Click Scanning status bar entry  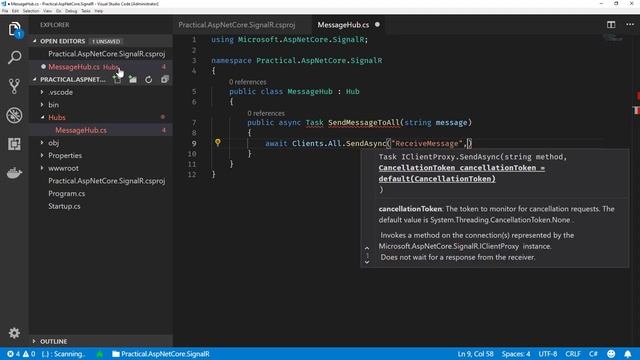(63, 354)
